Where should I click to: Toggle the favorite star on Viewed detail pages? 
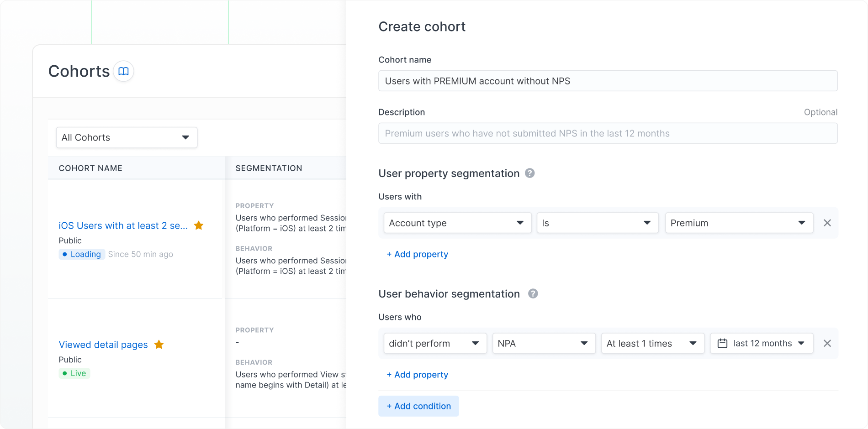pyautogui.click(x=159, y=345)
